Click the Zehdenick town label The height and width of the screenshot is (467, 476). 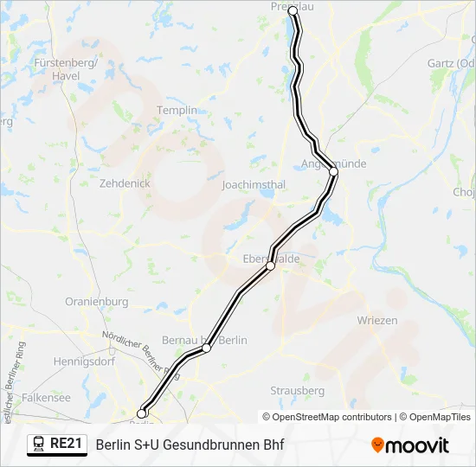pos(125,183)
